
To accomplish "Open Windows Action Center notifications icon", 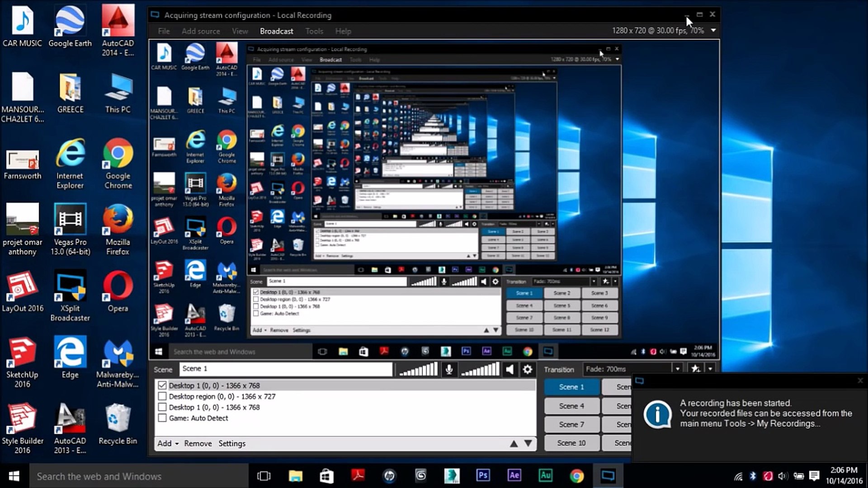I will tap(814, 476).
